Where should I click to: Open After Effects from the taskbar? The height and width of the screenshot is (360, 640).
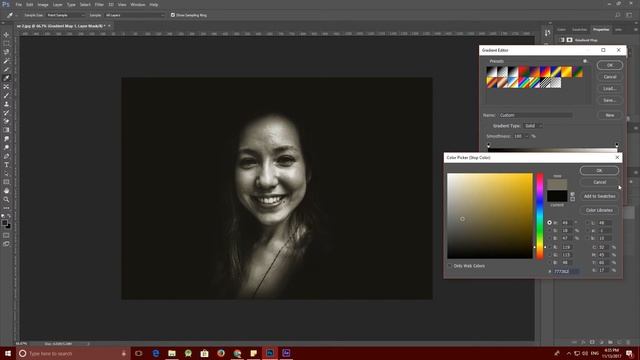click(x=286, y=353)
